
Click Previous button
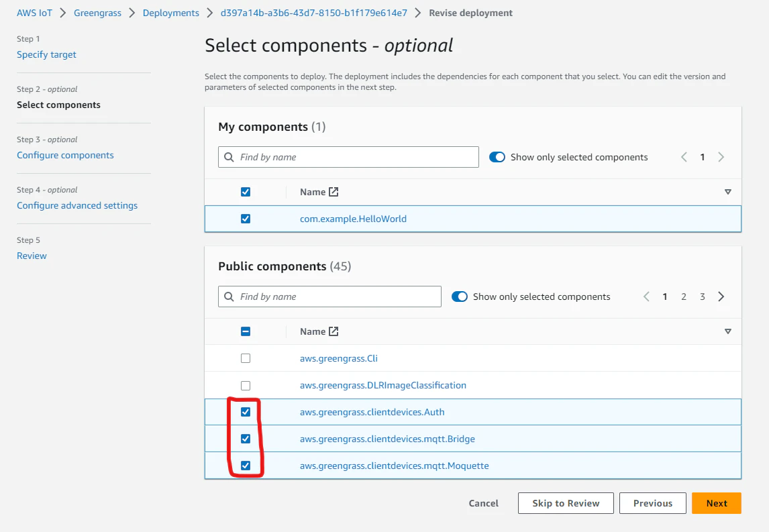(653, 503)
